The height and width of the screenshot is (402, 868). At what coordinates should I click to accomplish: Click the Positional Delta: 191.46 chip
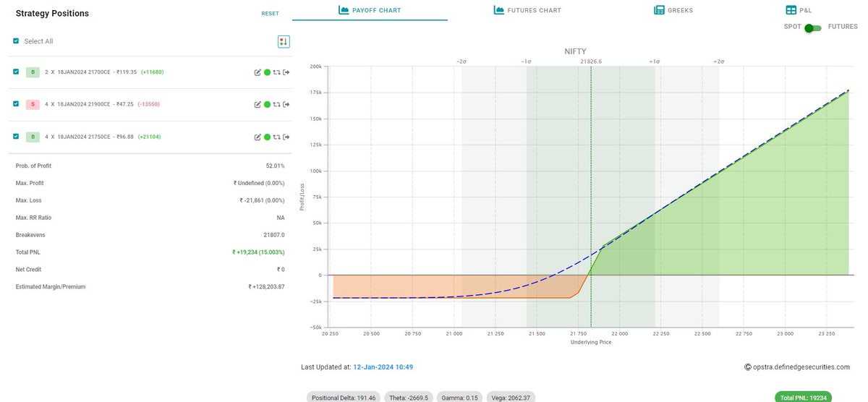click(344, 397)
